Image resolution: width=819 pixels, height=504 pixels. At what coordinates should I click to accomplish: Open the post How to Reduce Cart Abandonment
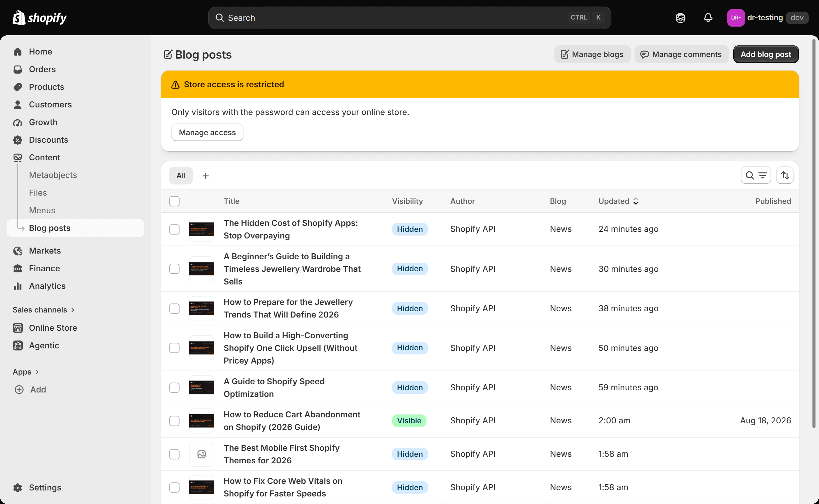pyautogui.click(x=292, y=421)
